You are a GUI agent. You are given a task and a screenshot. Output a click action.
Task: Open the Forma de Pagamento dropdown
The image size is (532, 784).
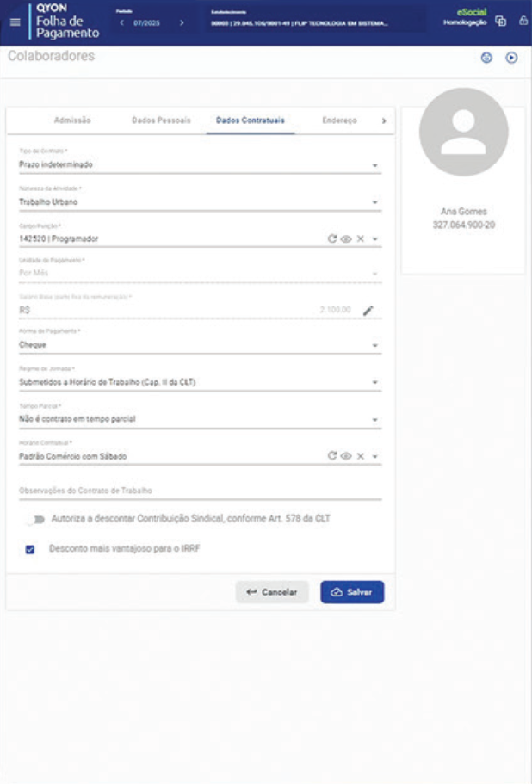click(375, 345)
